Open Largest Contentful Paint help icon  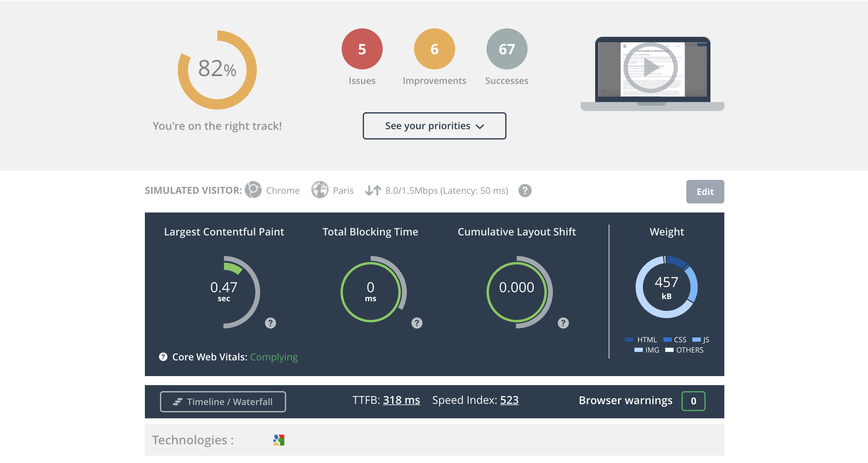click(270, 323)
